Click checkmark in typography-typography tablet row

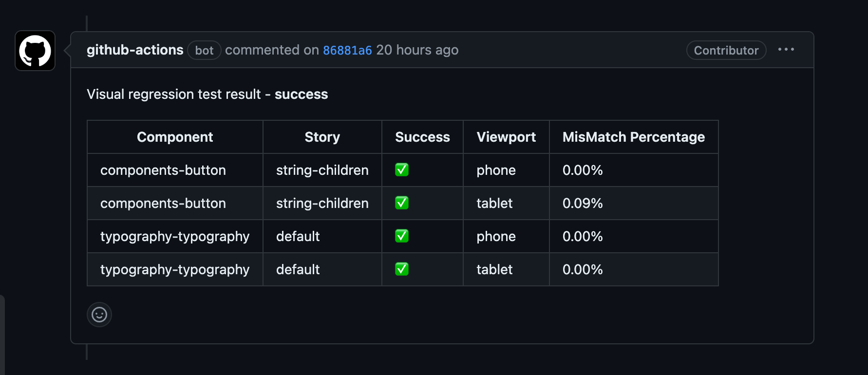(402, 269)
